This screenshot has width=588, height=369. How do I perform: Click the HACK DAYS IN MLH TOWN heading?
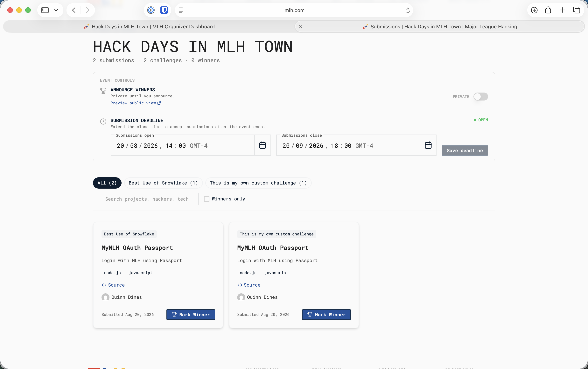192,46
